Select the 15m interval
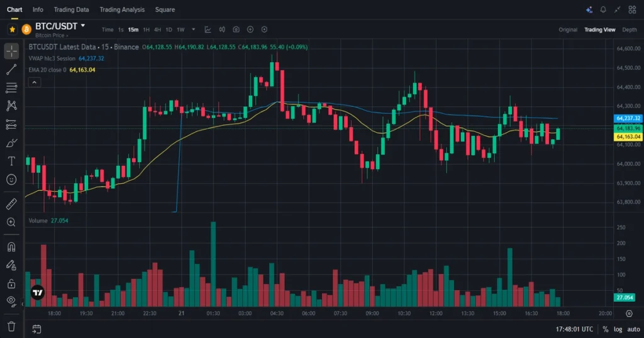This screenshot has width=644, height=338. pyautogui.click(x=133, y=30)
